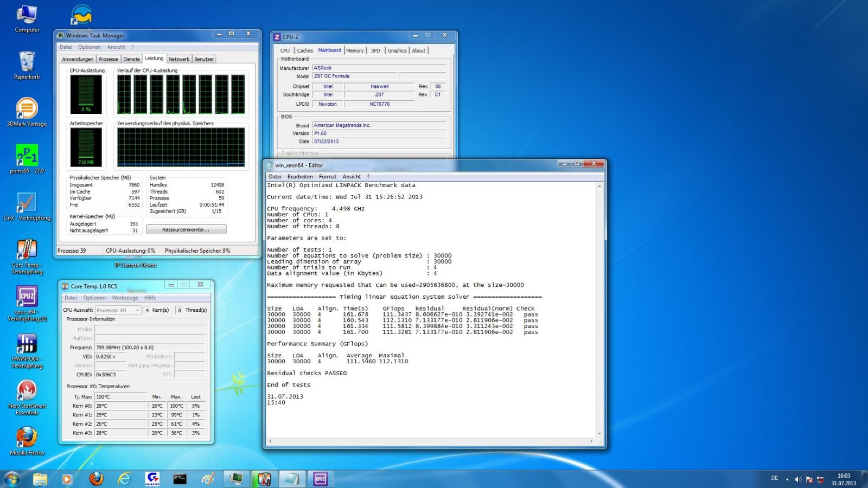The height and width of the screenshot is (488, 868).
Task: Switch to Graphics tab in CPU-Z
Action: tap(397, 50)
